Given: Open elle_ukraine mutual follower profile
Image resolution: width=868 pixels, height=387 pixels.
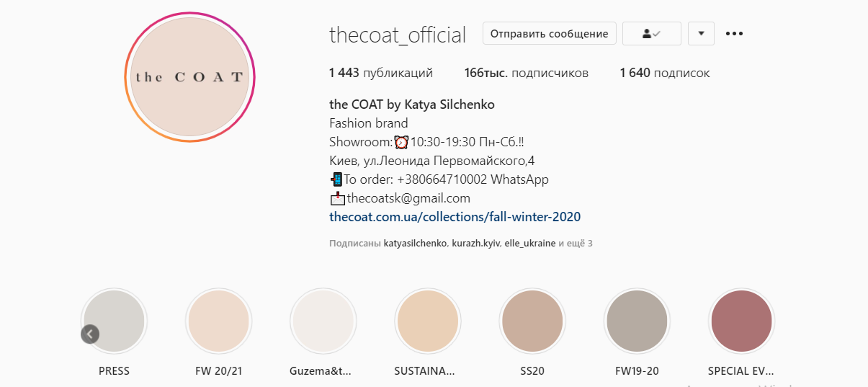Looking at the screenshot, I should (x=530, y=244).
